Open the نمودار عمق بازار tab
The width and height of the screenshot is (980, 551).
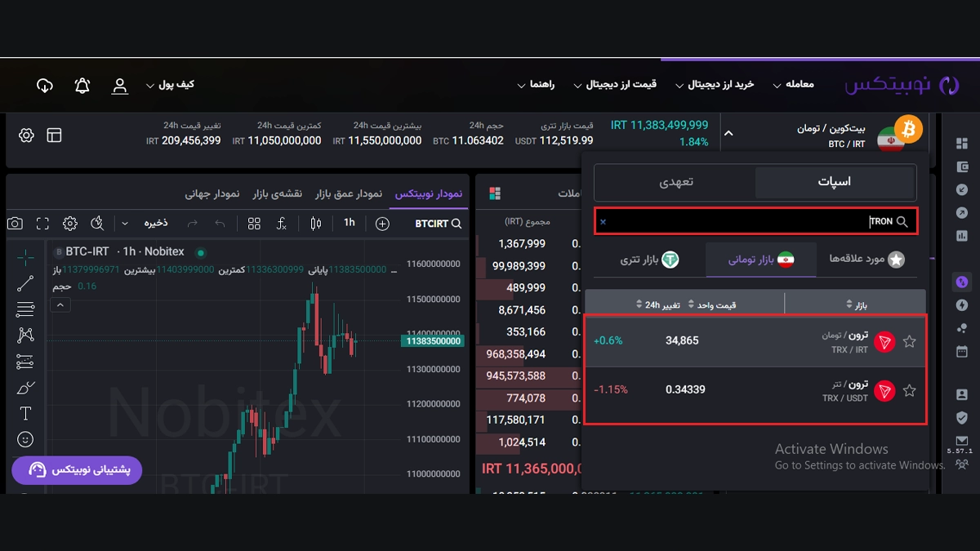tap(350, 193)
